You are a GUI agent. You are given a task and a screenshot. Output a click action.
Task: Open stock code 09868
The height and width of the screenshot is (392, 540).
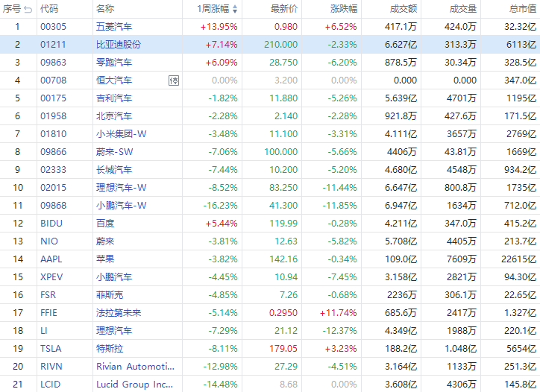pos(54,206)
